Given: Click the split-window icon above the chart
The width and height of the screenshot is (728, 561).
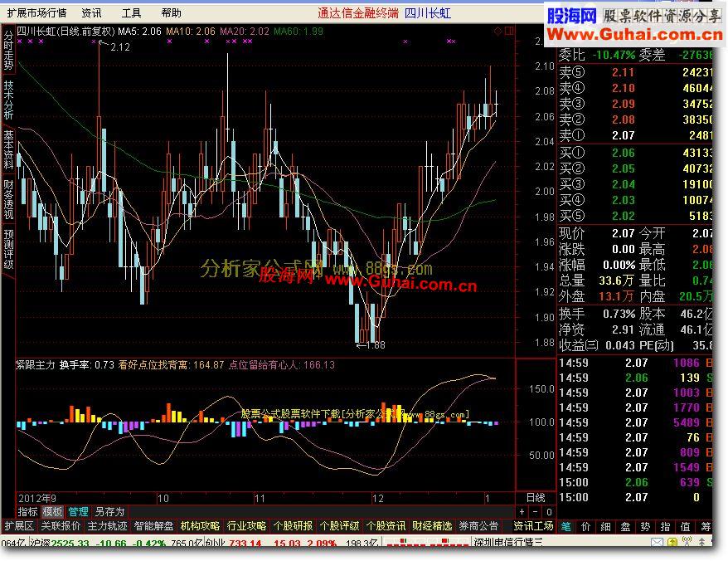Looking at the screenshot, I should coord(509,32).
